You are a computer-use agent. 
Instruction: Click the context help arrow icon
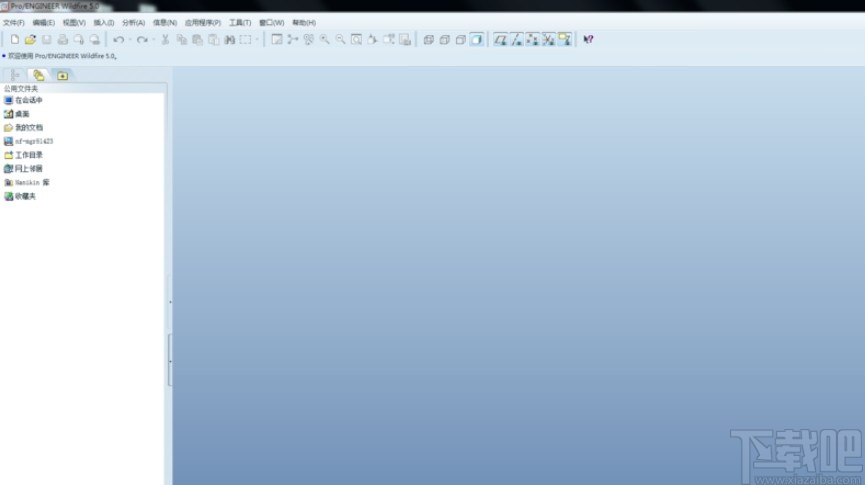[588, 39]
